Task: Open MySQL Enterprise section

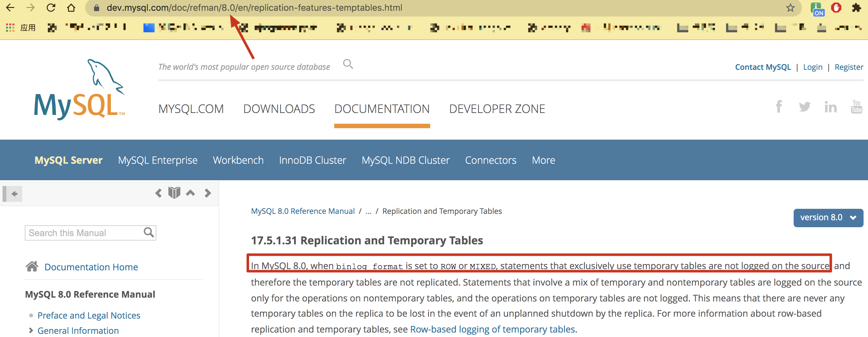Action: point(157,160)
